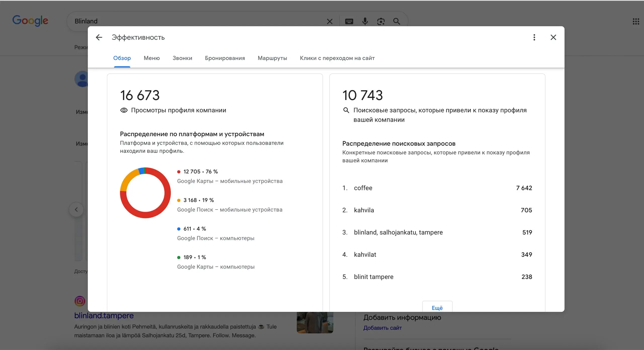The image size is (644, 350).
Task: Click the orange legend dot for 3 168 · 19 %
Action: 179,201
